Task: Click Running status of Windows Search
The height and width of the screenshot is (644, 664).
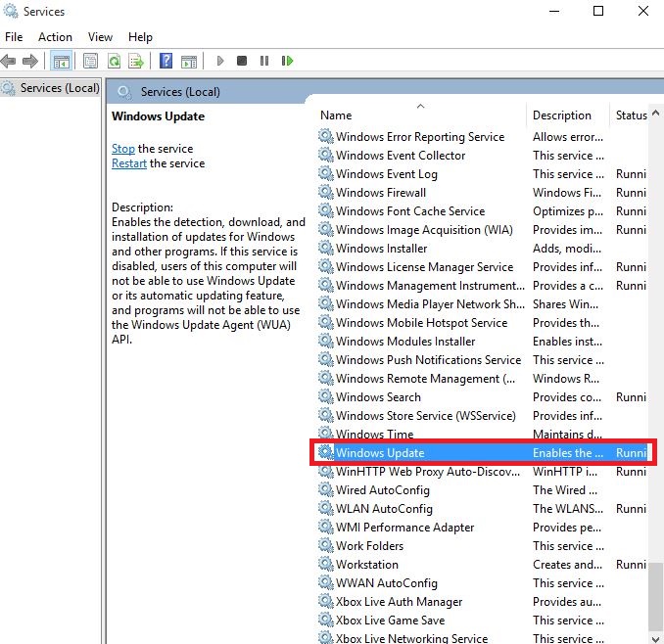Action: coord(631,397)
